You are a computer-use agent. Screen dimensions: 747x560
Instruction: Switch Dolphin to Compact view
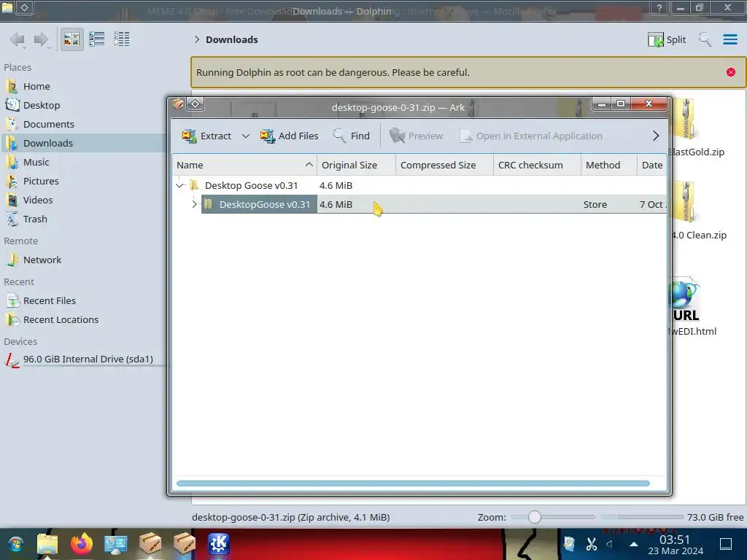point(97,39)
